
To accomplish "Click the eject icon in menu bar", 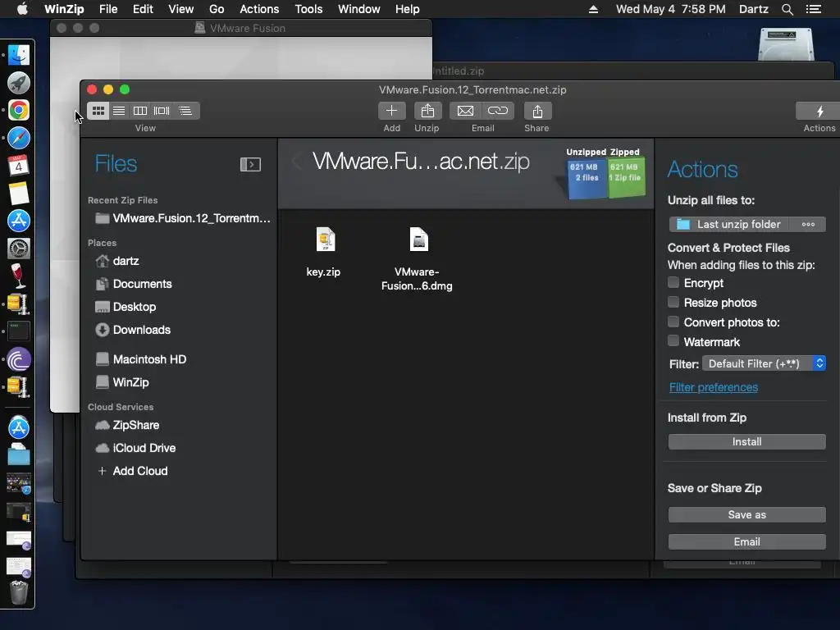I will pos(593,9).
